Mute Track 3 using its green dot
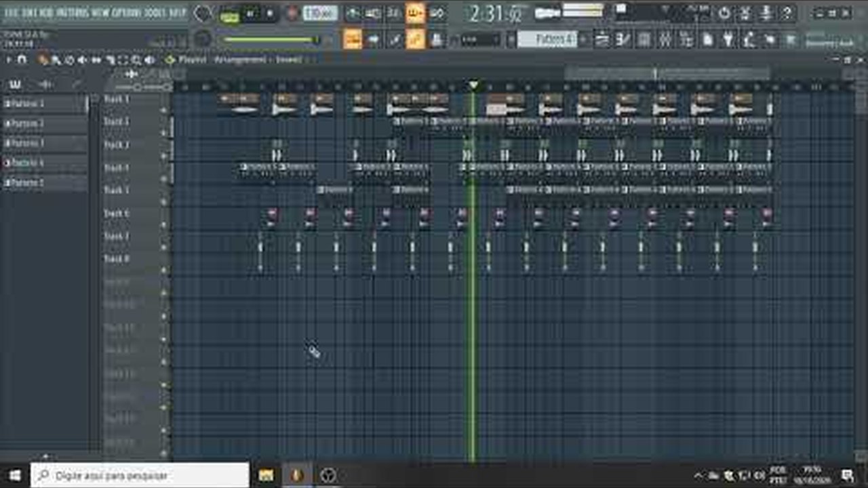Viewport: 868px width, 488px height. tap(163, 156)
